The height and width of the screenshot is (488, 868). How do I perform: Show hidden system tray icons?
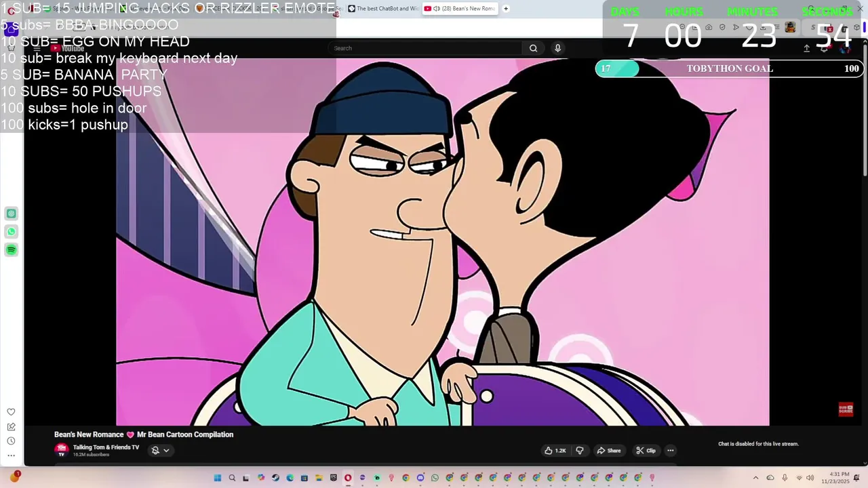click(x=755, y=478)
